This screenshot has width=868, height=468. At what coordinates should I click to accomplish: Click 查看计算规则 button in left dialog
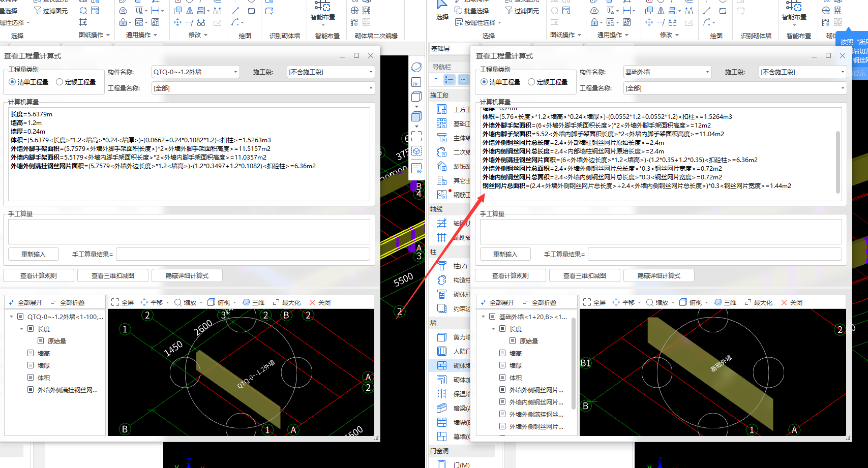pyautogui.click(x=39, y=275)
